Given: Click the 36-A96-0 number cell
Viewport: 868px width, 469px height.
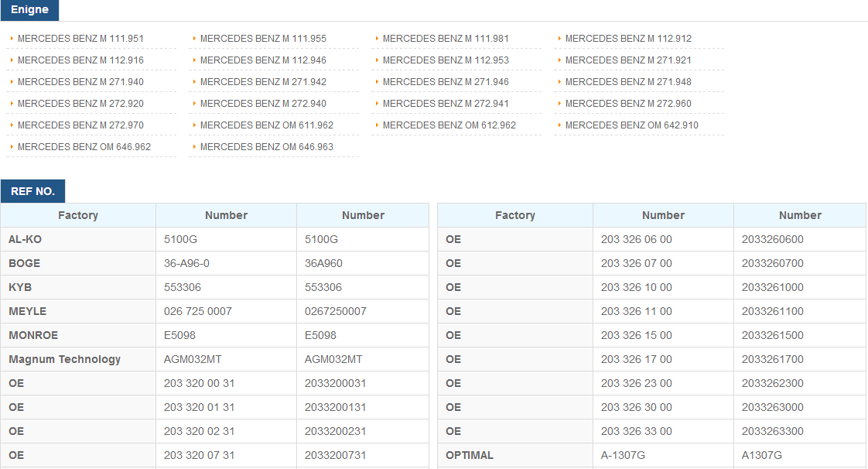Looking at the screenshot, I should [226, 263].
